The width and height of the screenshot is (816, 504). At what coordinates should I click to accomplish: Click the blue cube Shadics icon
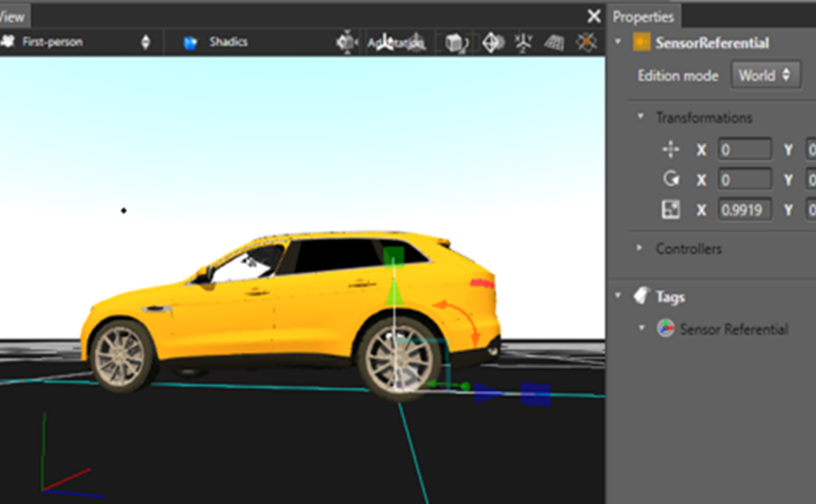click(191, 42)
